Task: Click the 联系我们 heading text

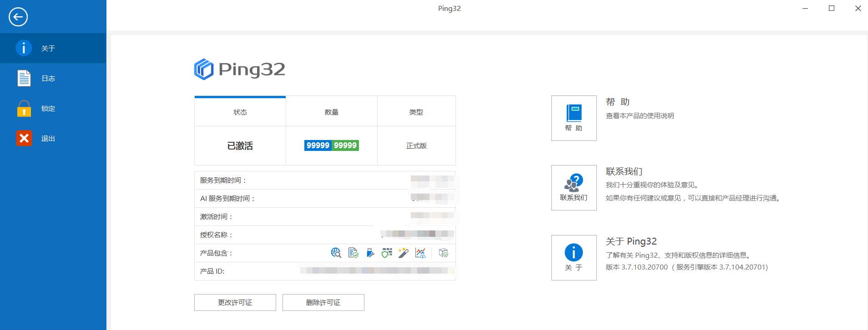Action: click(624, 171)
